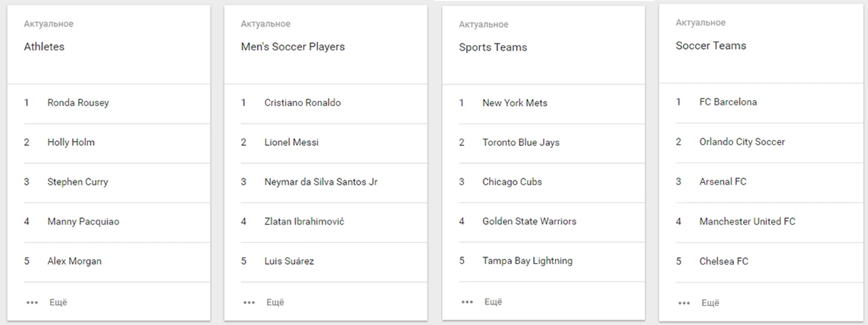Click Golden State Warriors
Viewport: 868px width, 325px height.
click(x=529, y=221)
